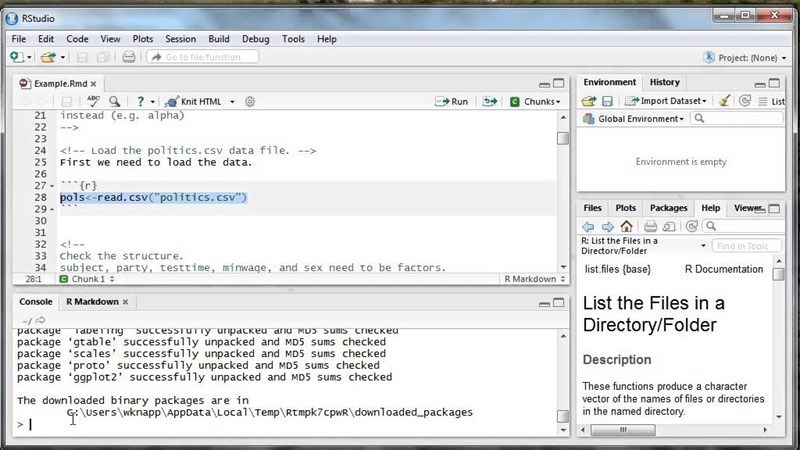Screen dimensions: 800x450
Task: Click the Environment search field
Action: (736, 118)
